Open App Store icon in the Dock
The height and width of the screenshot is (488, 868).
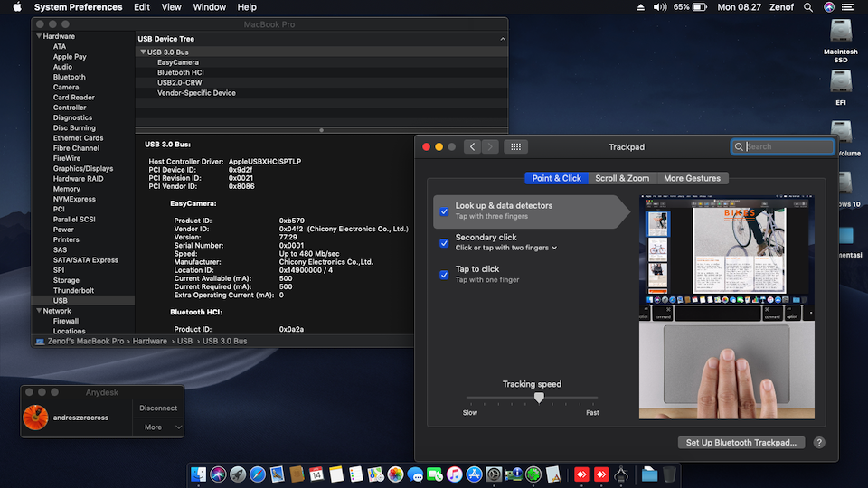pos(475,474)
